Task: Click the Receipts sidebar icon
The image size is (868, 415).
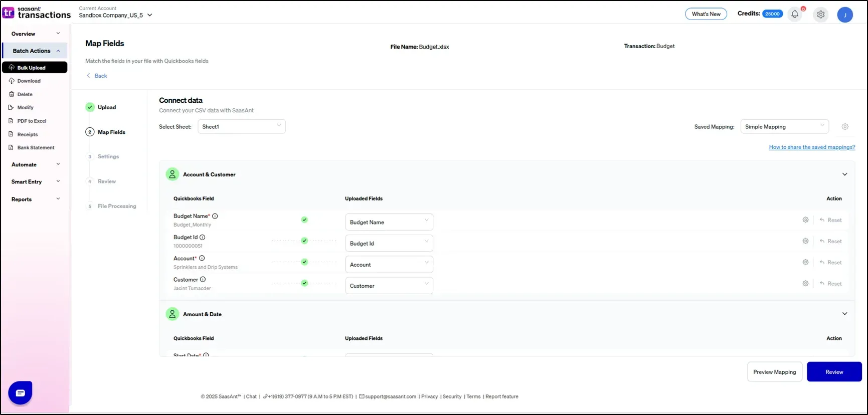Action: pos(12,134)
